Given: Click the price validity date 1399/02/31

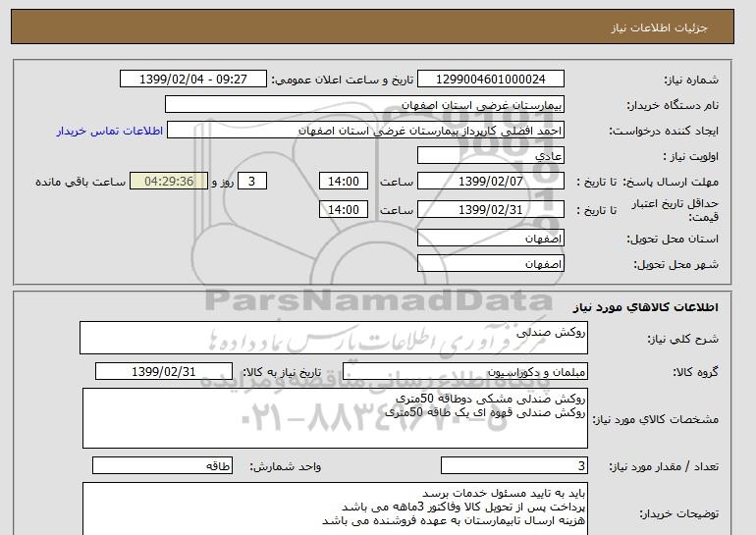Looking at the screenshot, I should click(x=491, y=210).
